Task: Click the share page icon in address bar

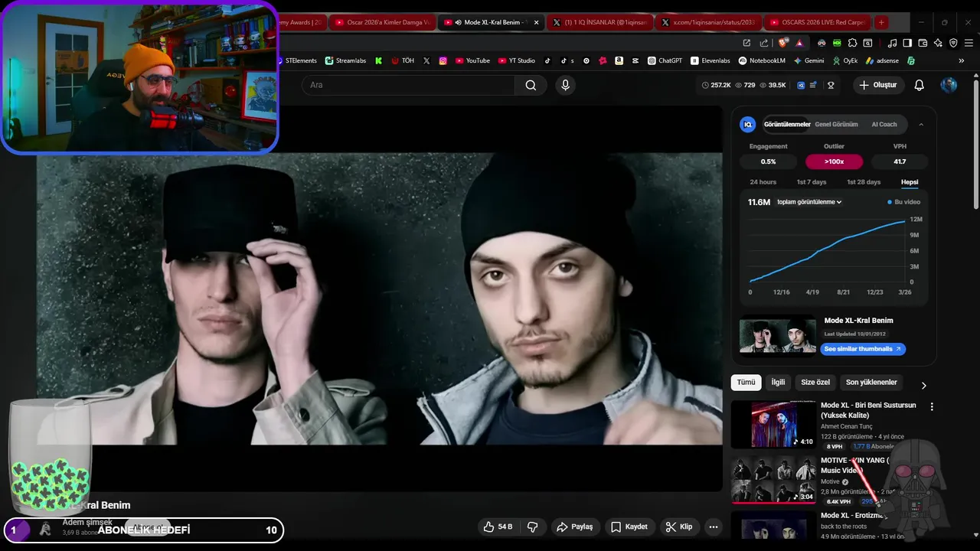Action: [x=763, y=43]
